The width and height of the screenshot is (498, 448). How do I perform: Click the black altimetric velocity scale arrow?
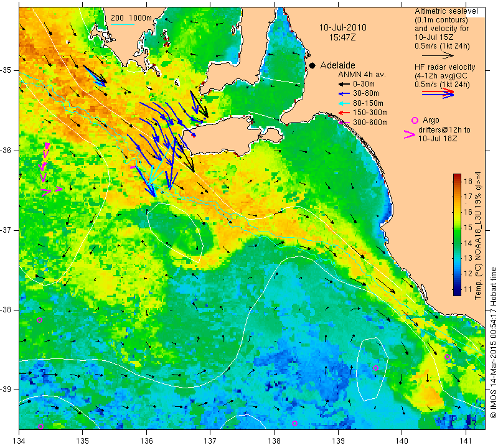(438, 55)
